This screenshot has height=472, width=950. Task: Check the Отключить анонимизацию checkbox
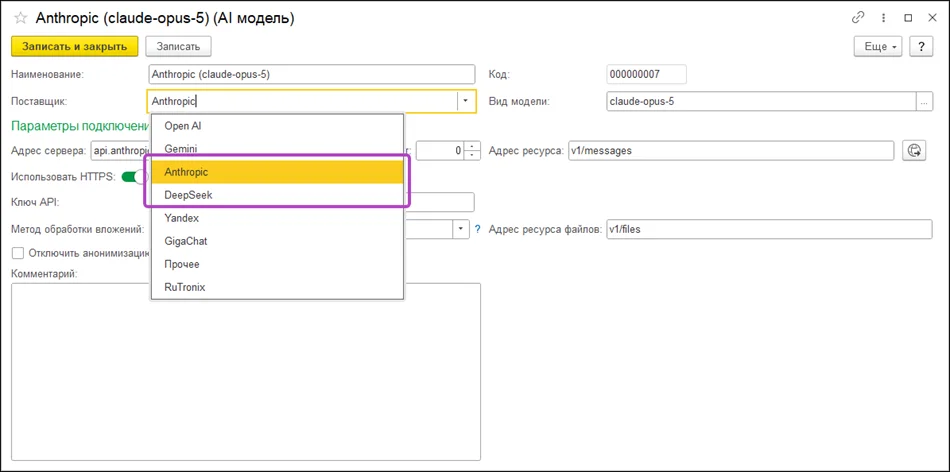coord(18,253)
